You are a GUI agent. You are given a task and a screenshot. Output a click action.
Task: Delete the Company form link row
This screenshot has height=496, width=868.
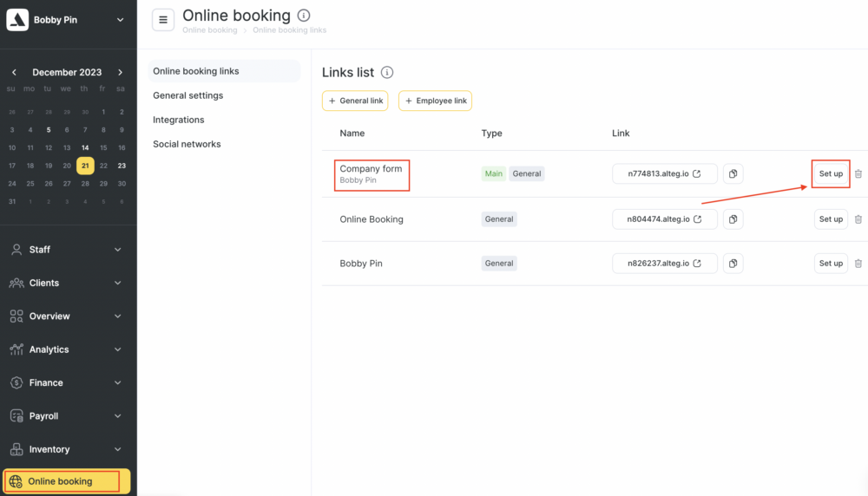pyautogui.click(x=858, y=174)
